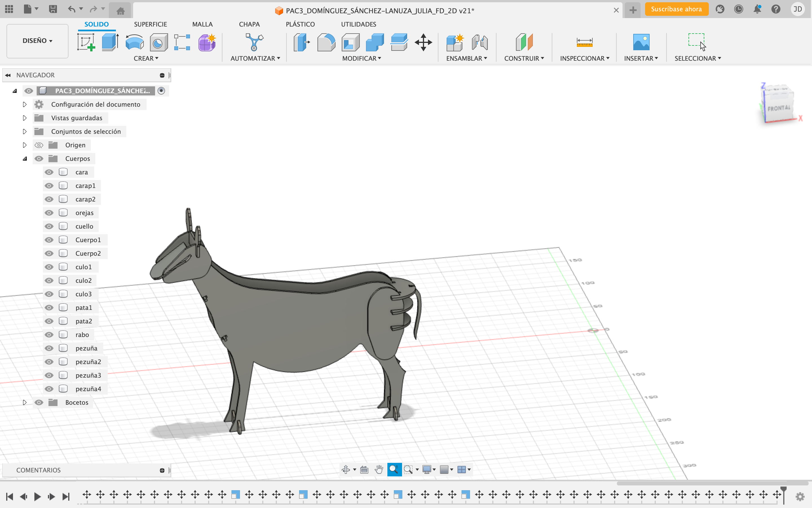This screenshot has width=812, height=508.
Task: Select the Revolve tool
Action: tap(134, 42)
